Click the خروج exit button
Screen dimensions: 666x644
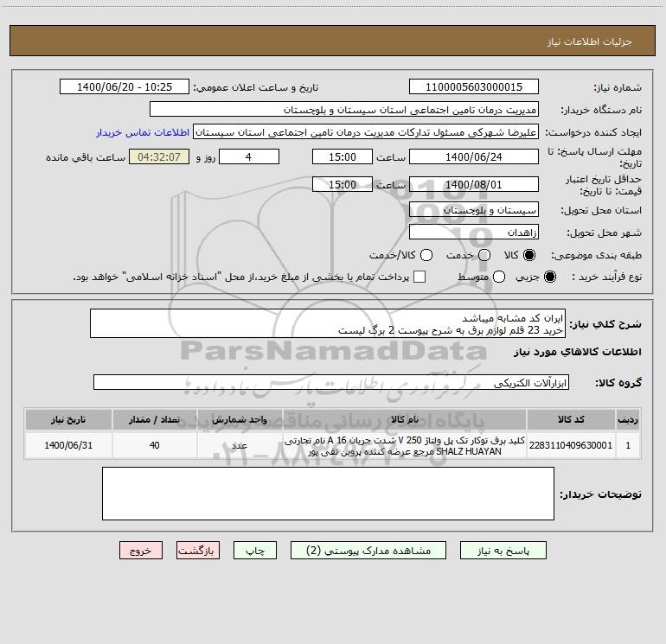(x=141, y=550)
